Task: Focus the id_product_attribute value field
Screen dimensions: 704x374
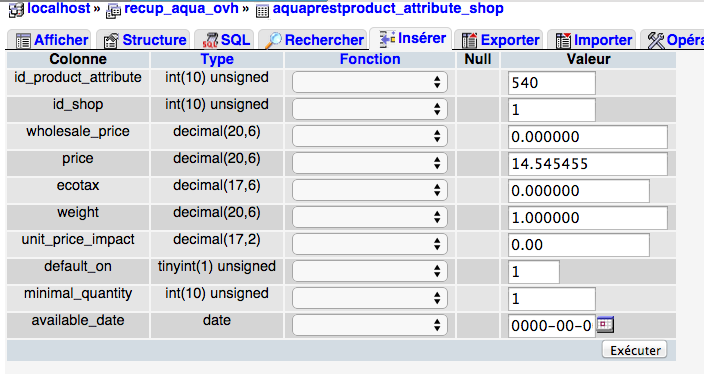Action: (552, 83)
